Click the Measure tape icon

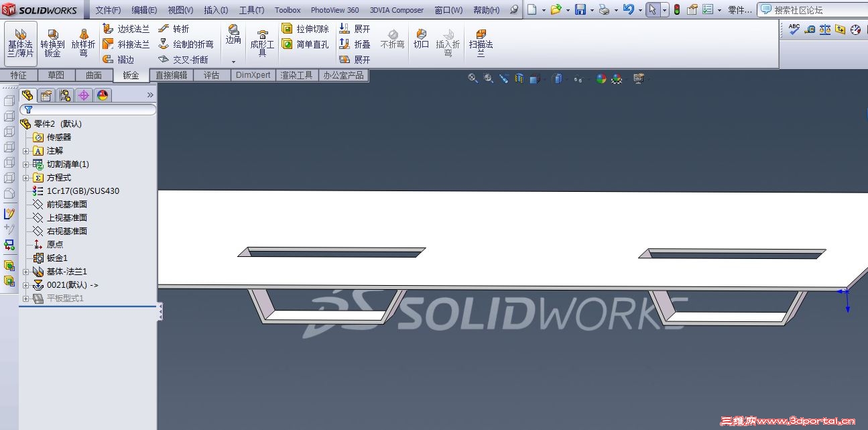810,30
